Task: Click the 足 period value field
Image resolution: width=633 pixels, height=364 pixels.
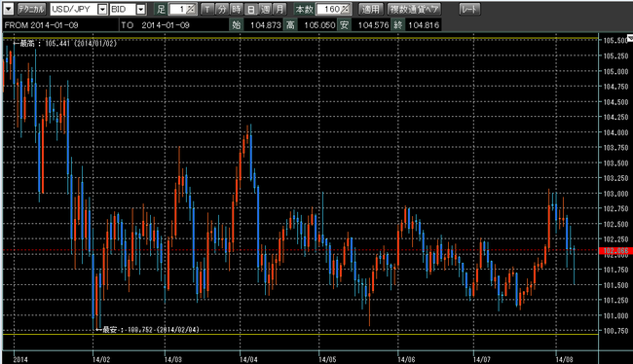Action: tap(182, 9)
